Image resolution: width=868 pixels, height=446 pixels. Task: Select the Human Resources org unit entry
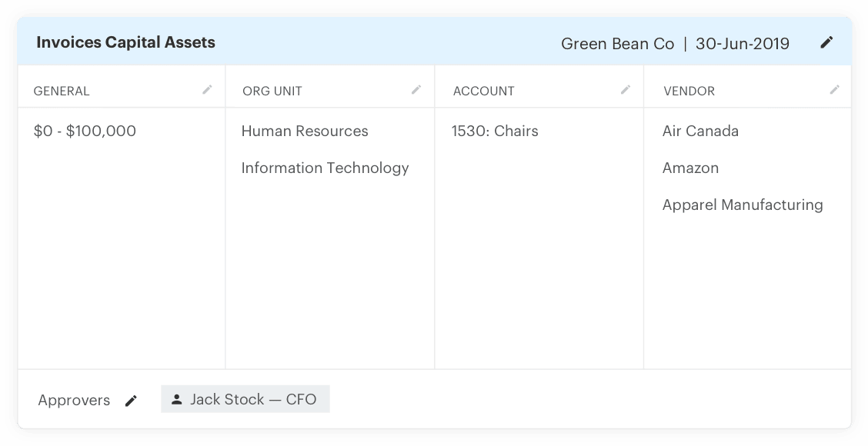305,131
